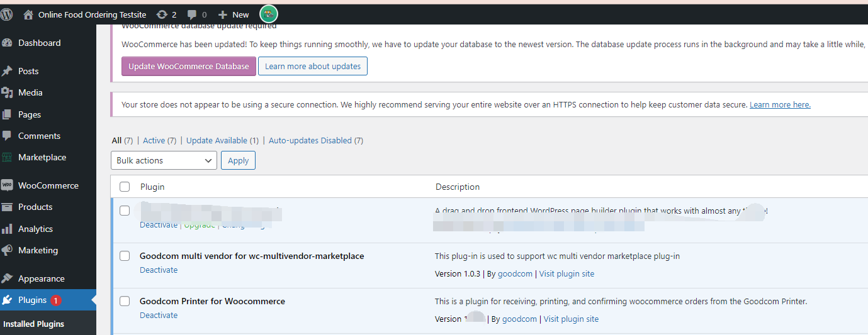Open Dashboard via its gauge icon

tap(8, 43)
